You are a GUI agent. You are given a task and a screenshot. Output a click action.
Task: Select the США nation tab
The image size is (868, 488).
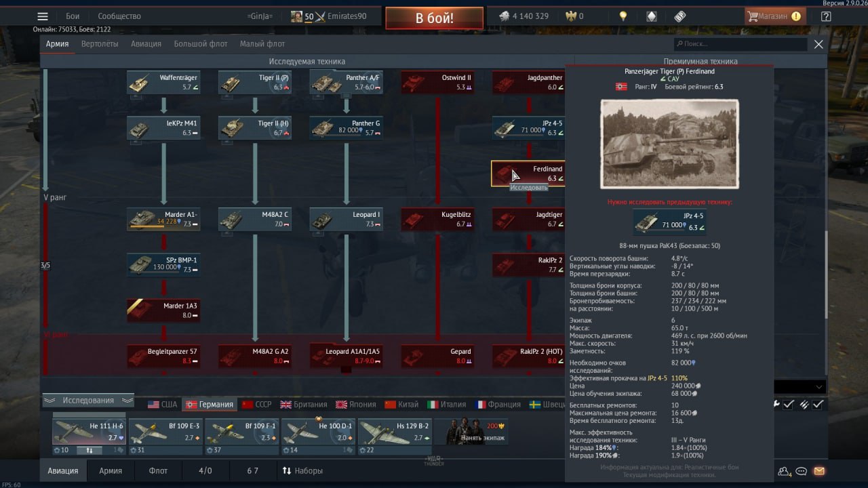163,405
